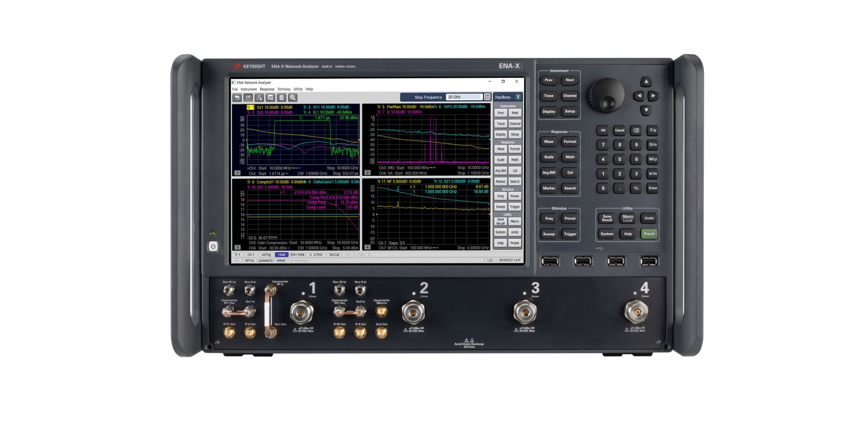This screenshot has width=868, height=434.
Task: Click the window 1 number badge
Action: click(237, 173)
